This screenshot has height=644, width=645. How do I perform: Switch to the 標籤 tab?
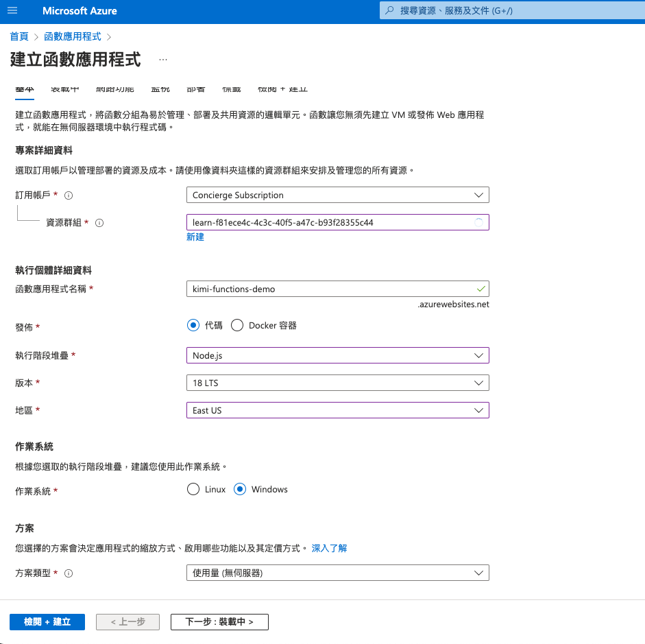[232, 89]
